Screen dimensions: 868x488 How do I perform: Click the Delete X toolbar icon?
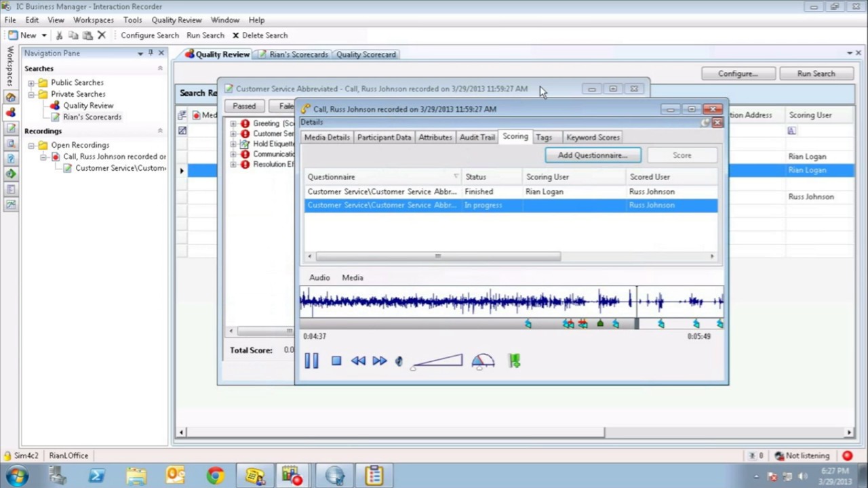tap(102, 35)
